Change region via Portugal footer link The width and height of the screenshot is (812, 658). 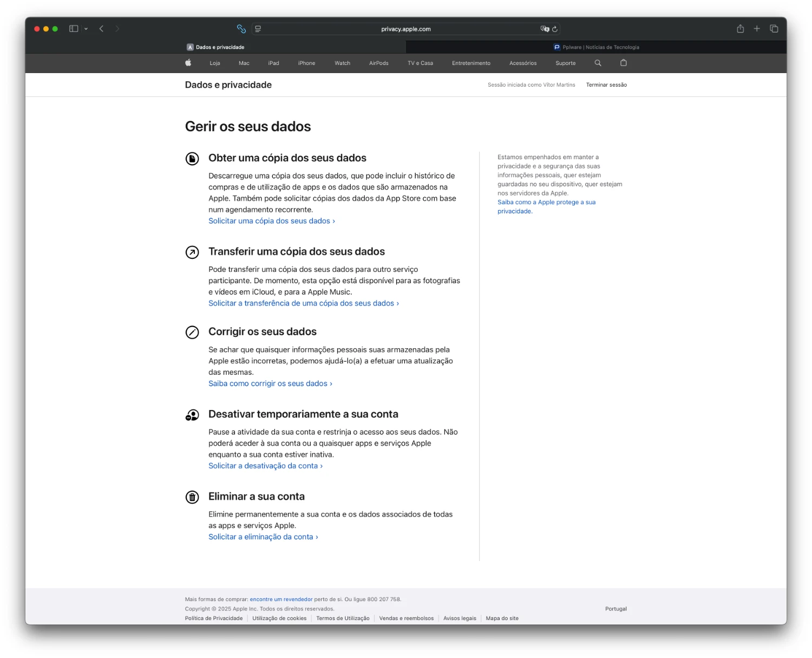point(615,609)
